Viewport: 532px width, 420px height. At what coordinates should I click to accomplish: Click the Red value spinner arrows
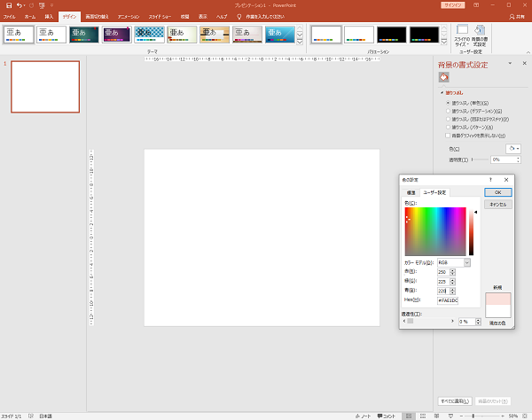452,272
